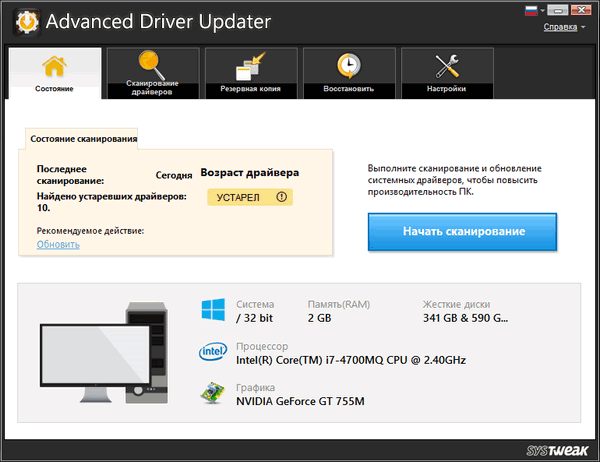This screenshot has width=600, height=462.
Task: Select the Состояние сканирования panel tab
Action: (82, 139)
